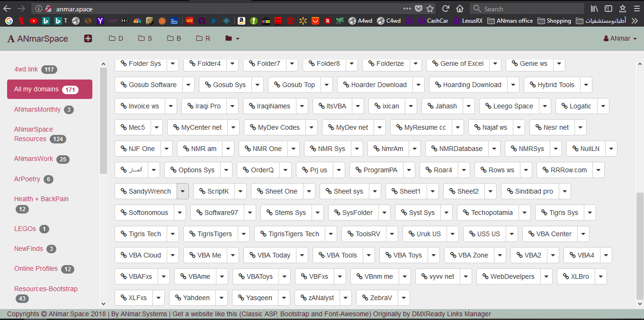Select the 'All my domains' category
Screen dimensions: 644x320
coord(49,89)
